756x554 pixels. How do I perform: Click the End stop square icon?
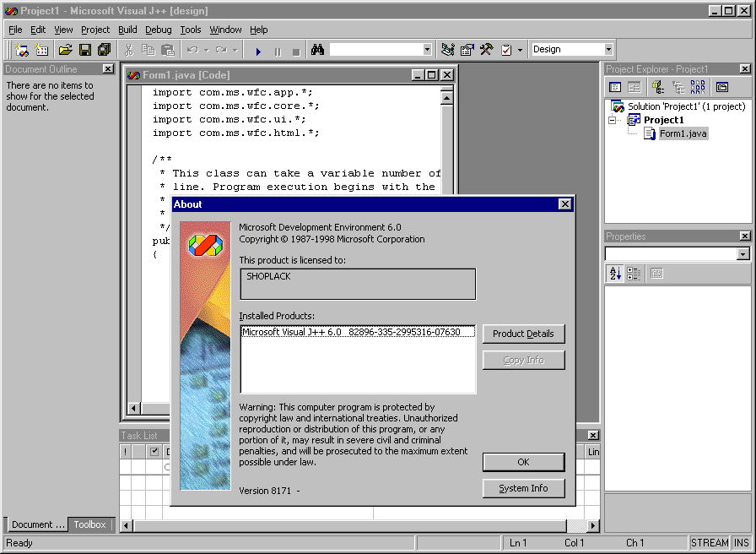[296, 52]
